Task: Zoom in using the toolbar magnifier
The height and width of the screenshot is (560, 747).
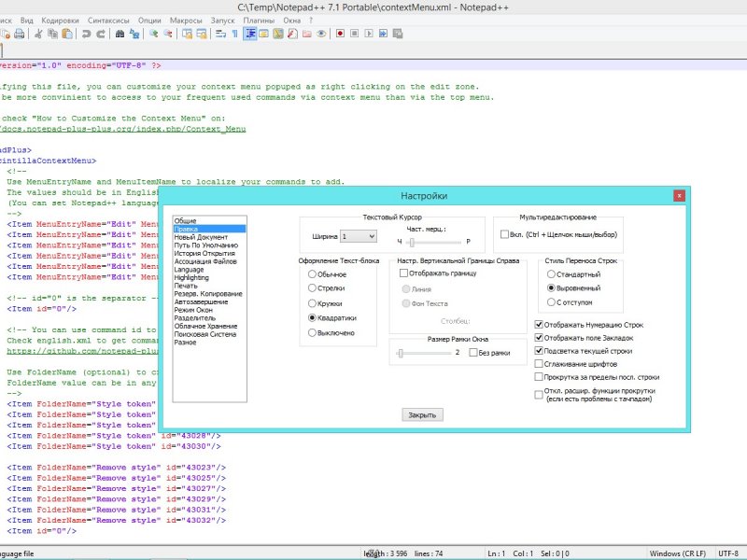Action: [x=153, y=34]
